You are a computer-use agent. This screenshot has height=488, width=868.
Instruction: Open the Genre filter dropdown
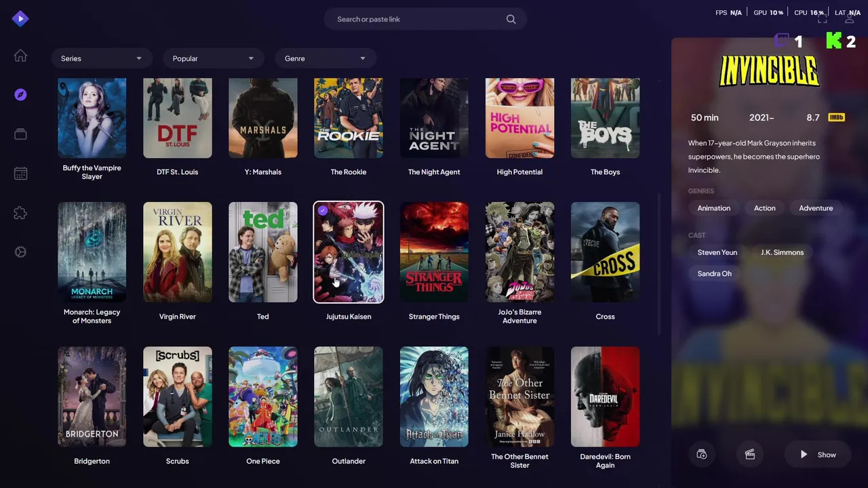[325, 58]
